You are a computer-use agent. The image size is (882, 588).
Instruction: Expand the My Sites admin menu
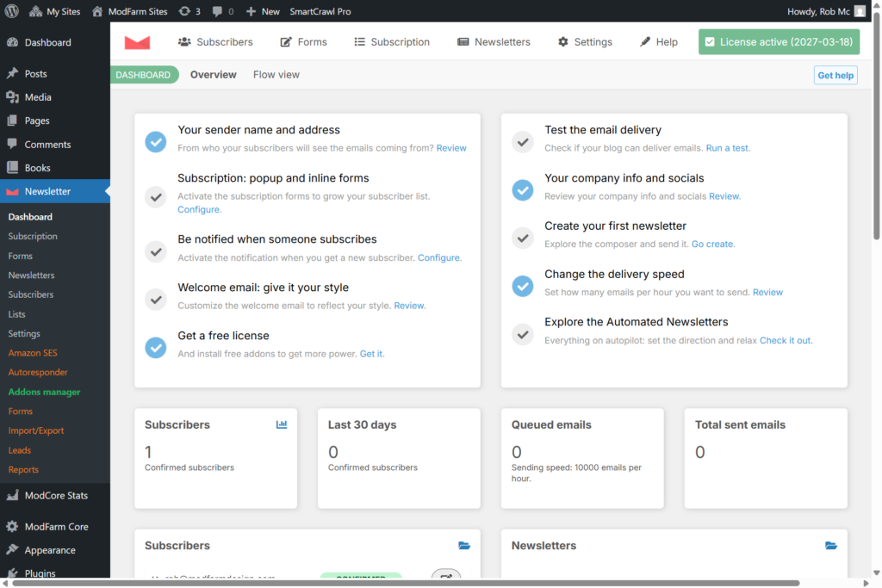tap(54, 11)
